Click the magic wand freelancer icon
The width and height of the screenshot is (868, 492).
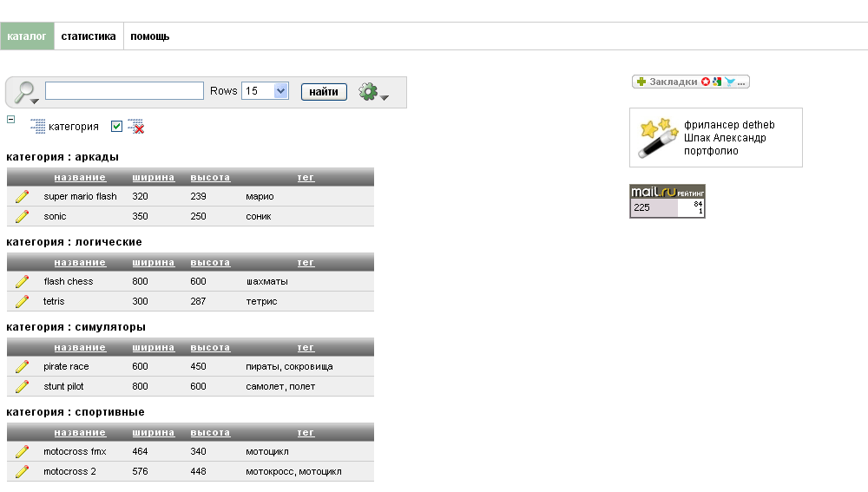pyautogui.click(x=657, y=138)
